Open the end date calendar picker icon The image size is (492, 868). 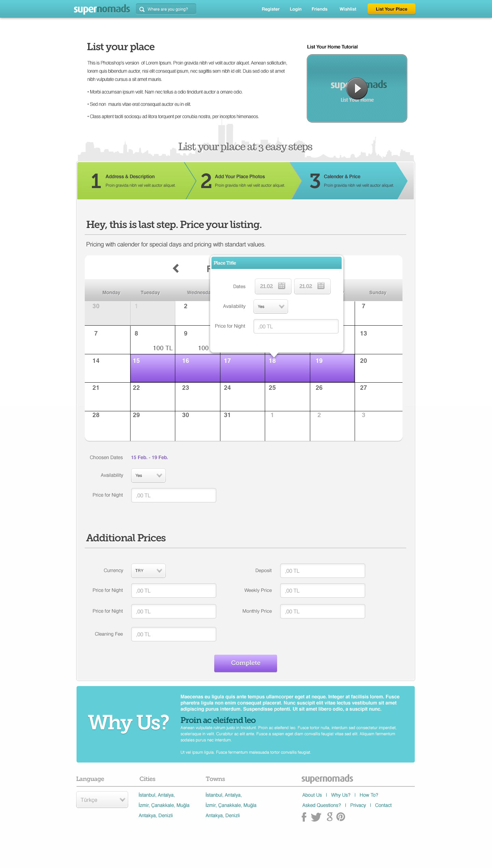click(321, 286)
